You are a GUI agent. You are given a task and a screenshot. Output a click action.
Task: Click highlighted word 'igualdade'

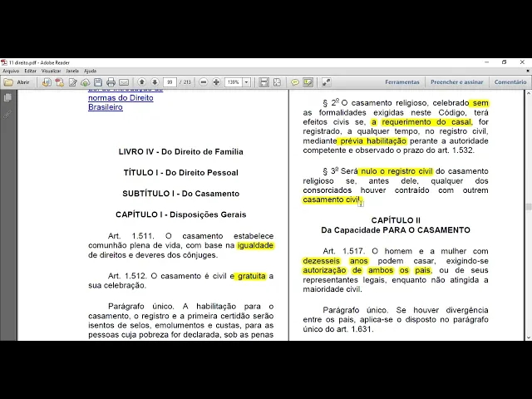255,245
